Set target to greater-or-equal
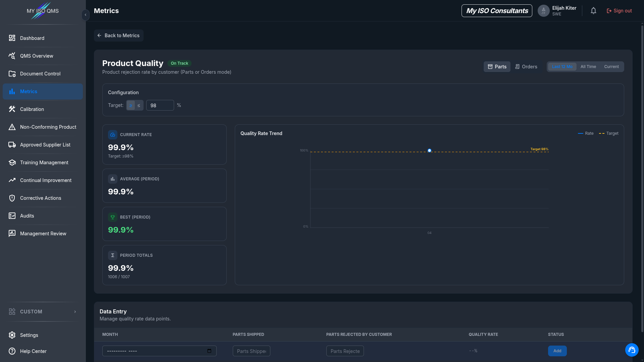Screen dimensions: 644x362 coord(131,105)
